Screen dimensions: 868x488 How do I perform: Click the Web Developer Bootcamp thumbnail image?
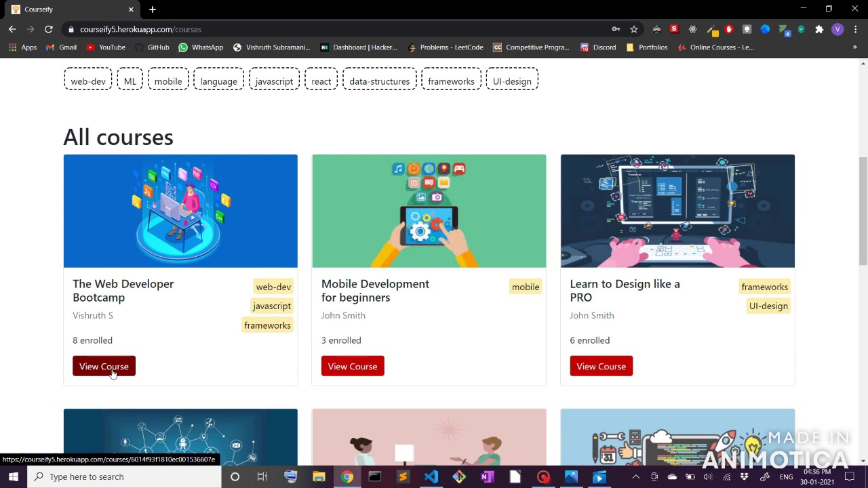180,211
